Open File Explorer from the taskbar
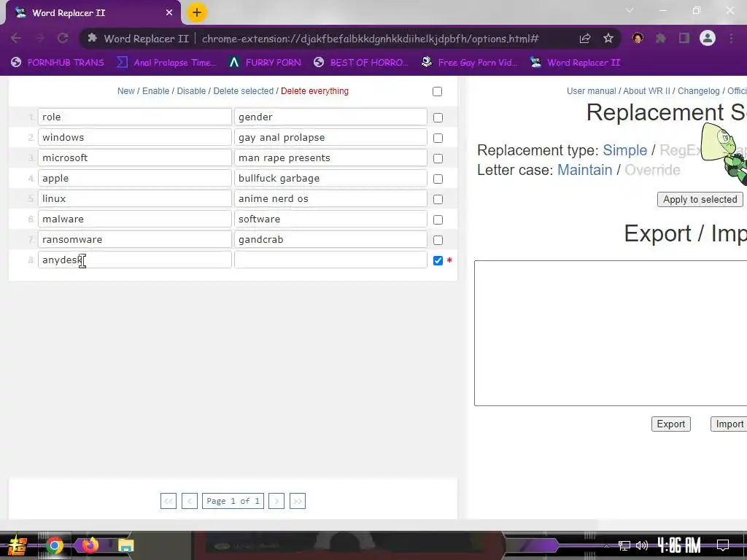The height and width of the screenshot is (560, 747). (x=125, y=545)
